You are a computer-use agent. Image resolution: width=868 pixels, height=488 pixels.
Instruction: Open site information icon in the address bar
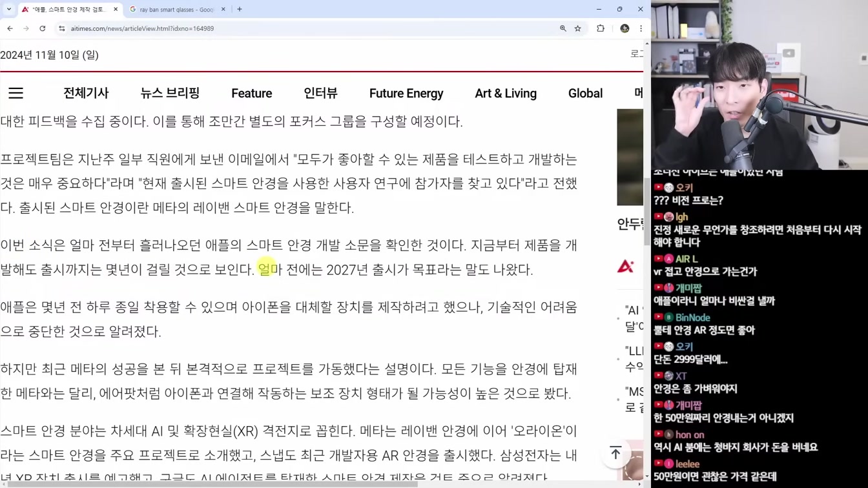(x=62, y=28)
